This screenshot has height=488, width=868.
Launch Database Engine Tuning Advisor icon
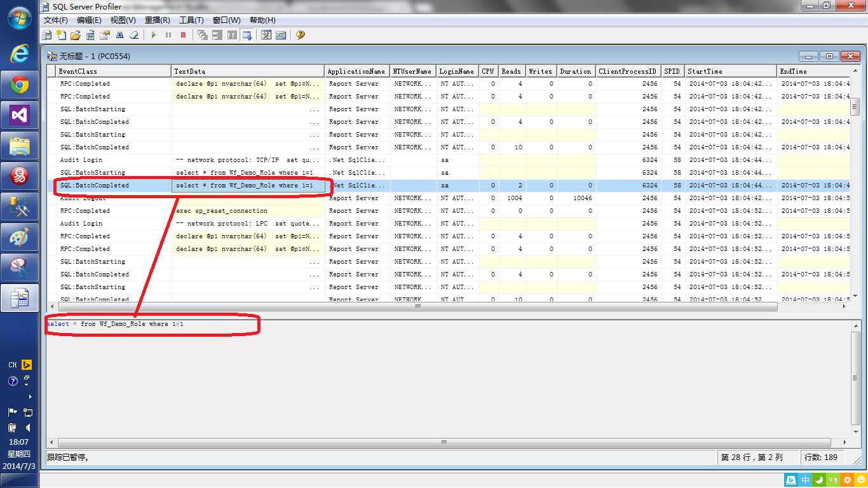(266, 35)
